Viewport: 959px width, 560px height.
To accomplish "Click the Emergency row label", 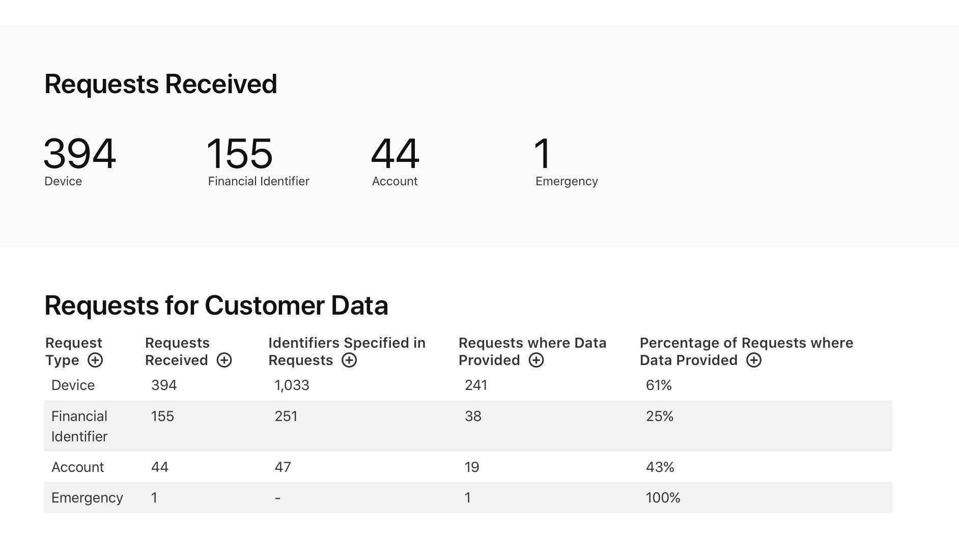I will (87, 498).
